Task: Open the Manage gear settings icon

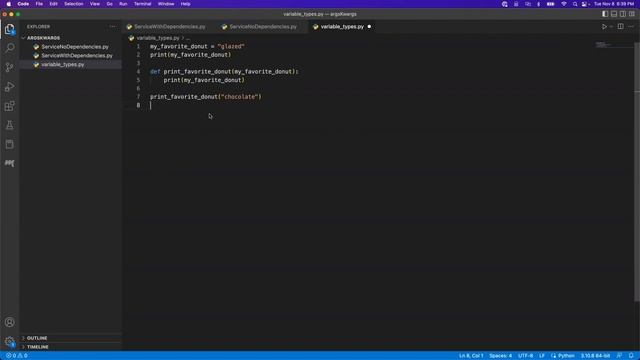Action: tap(9, 341)
